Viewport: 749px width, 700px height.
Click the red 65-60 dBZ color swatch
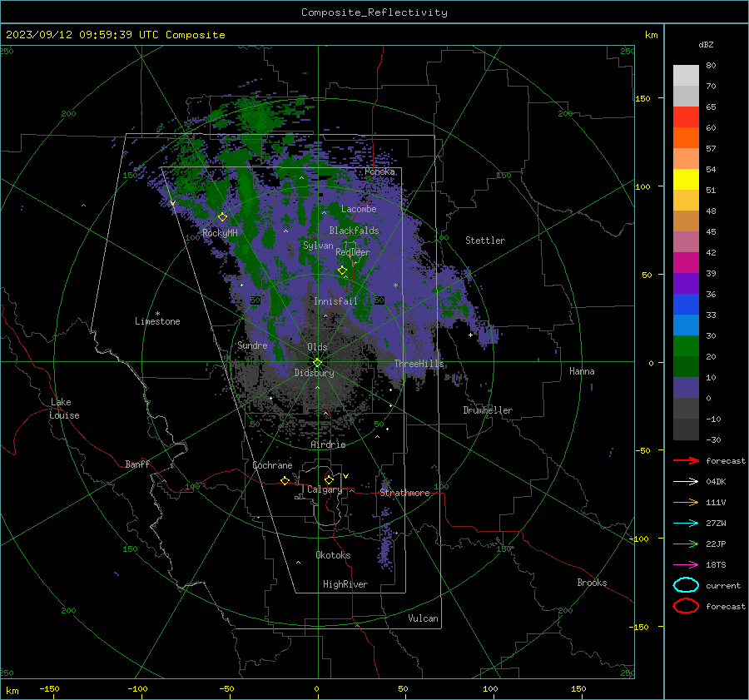pos(686,117)
